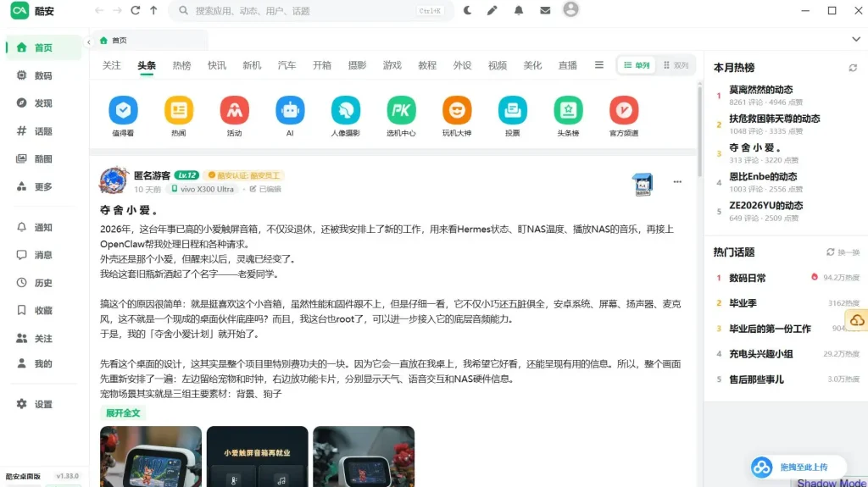Refresh the 本月热榜 list
The image size is (868, 487).
pyautogui.click(x=853, y=68)
